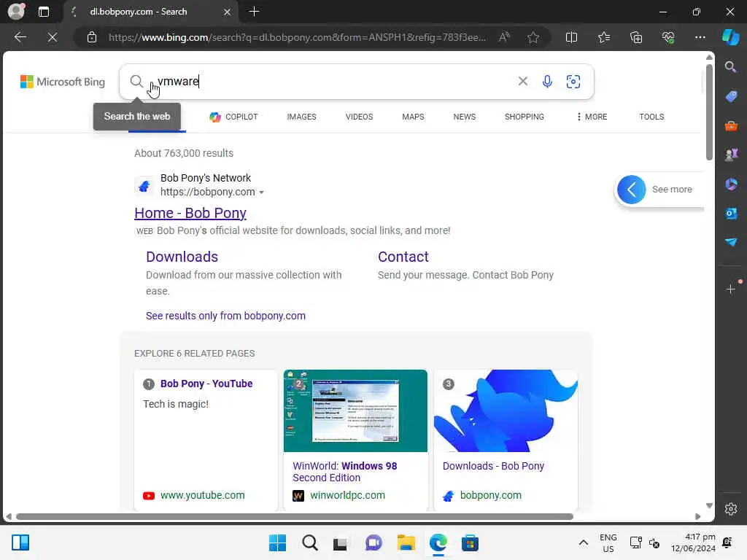Image resolution: width=747 pixels, height=560 pixels.
Task: Stop loading the page
Action: tap(53, 37)
